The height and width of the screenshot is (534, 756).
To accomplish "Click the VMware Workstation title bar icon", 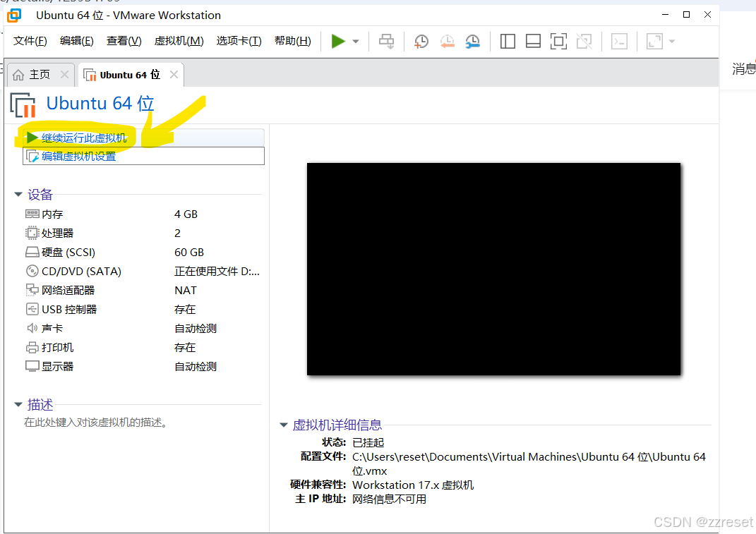I will coord(14,15).
